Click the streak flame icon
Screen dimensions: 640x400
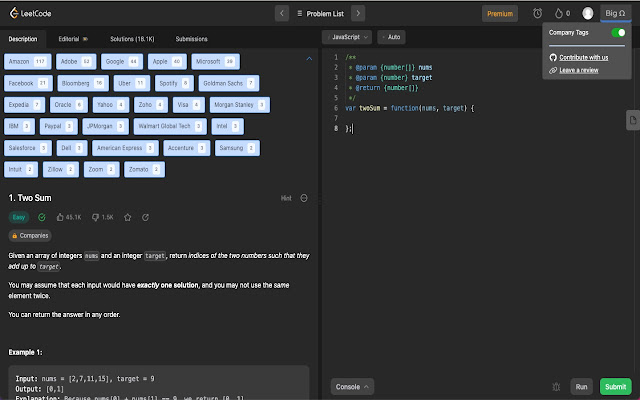(558, 13)
